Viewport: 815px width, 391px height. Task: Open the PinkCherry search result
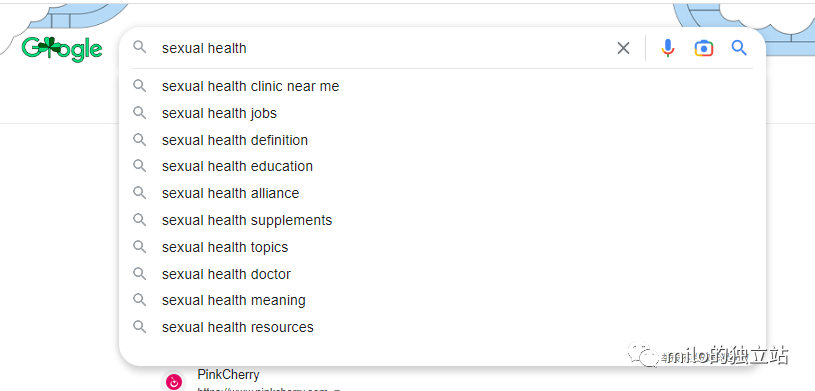(x=228, y=374)
